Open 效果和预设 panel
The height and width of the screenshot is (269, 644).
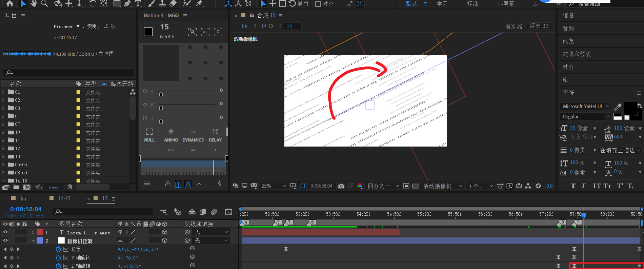pyautogui.click(x=577, y=54)
